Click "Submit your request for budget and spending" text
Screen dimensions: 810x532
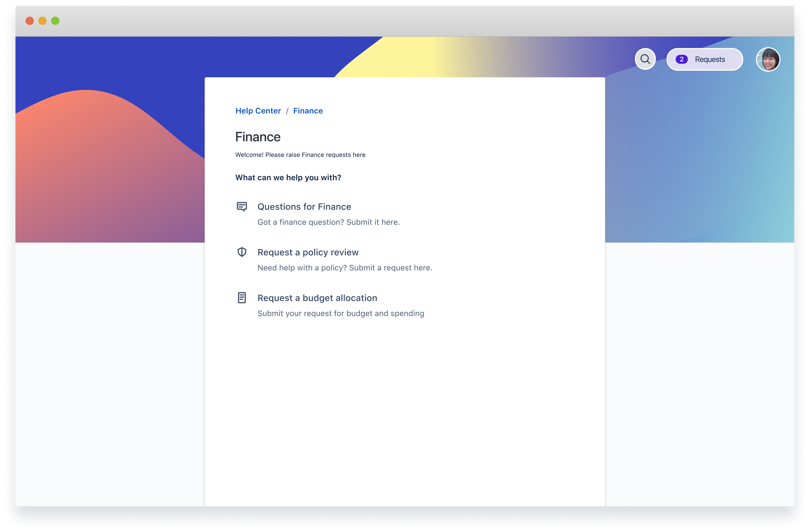pyautogui.click(x=341, y=313)
